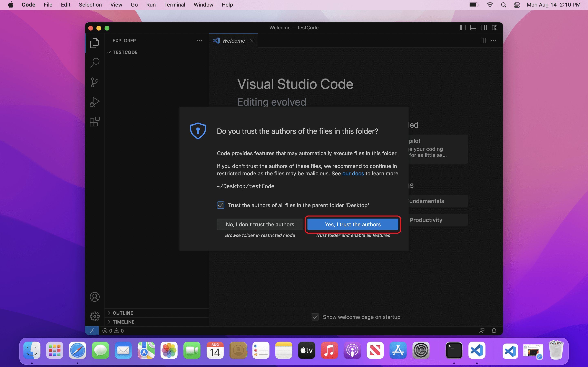Collapse the TESTCODE folder section
This screenshot has width=588, height=367.
125,52
